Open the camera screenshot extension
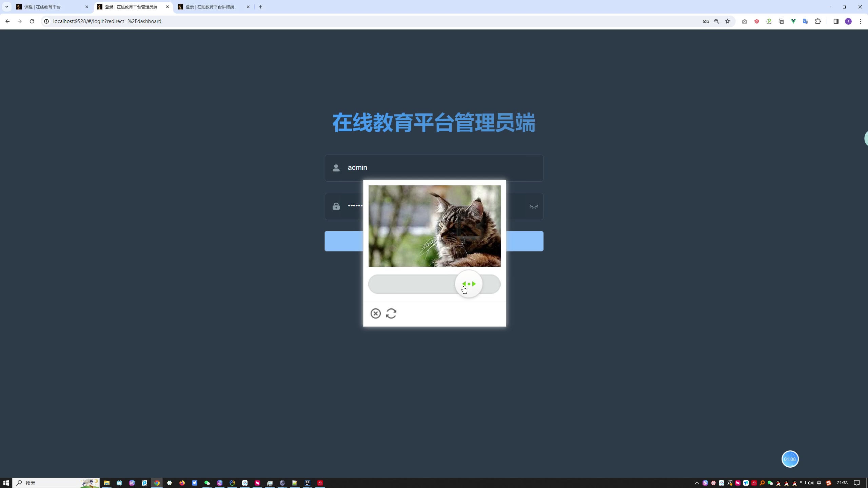The width and height of the screenshot is (868, 488). click(x=745, y=21)
